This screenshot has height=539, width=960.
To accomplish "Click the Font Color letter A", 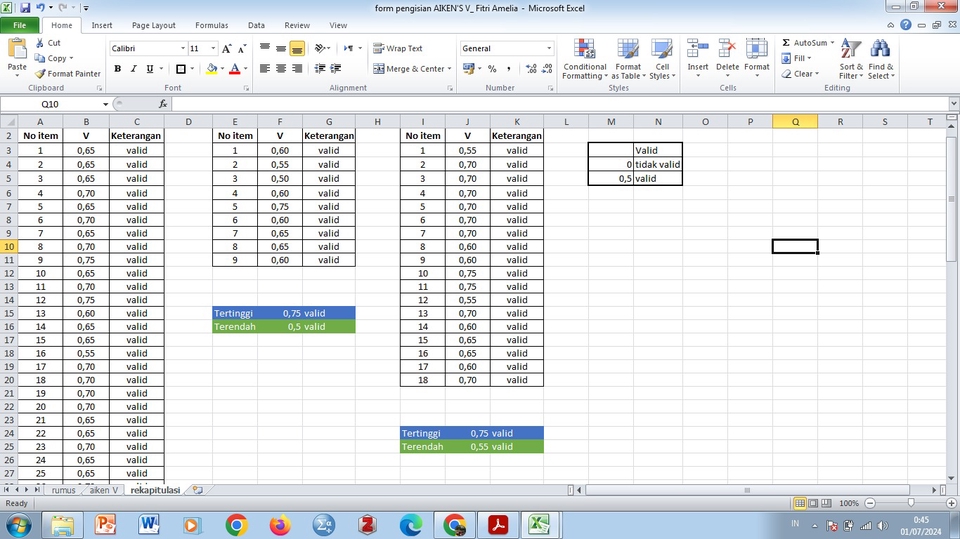I will point(234,69).
